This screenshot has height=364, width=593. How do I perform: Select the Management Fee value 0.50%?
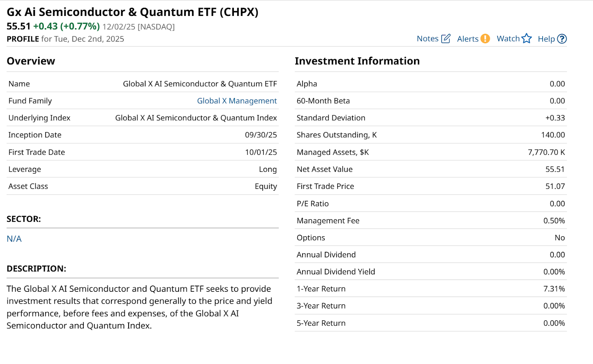(x=554, y=221)
